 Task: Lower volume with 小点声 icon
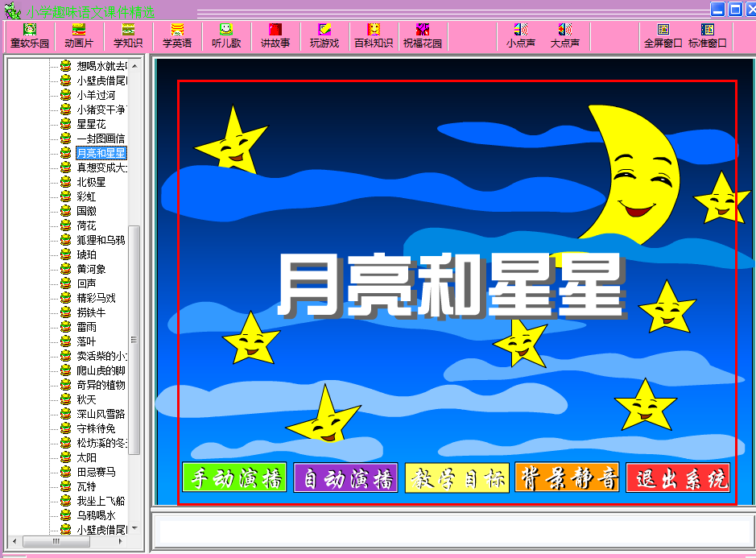coord(521,35)
